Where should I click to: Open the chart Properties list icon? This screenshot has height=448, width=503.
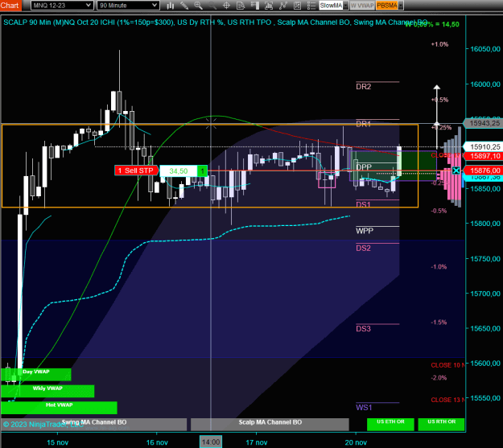pos(311,6)
